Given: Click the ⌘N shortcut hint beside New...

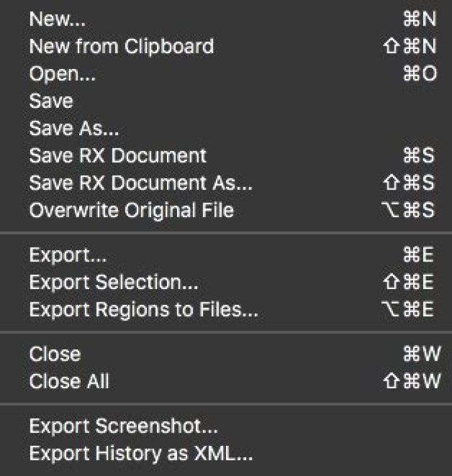Looking at the screenshot, I should tap(419, 19).
